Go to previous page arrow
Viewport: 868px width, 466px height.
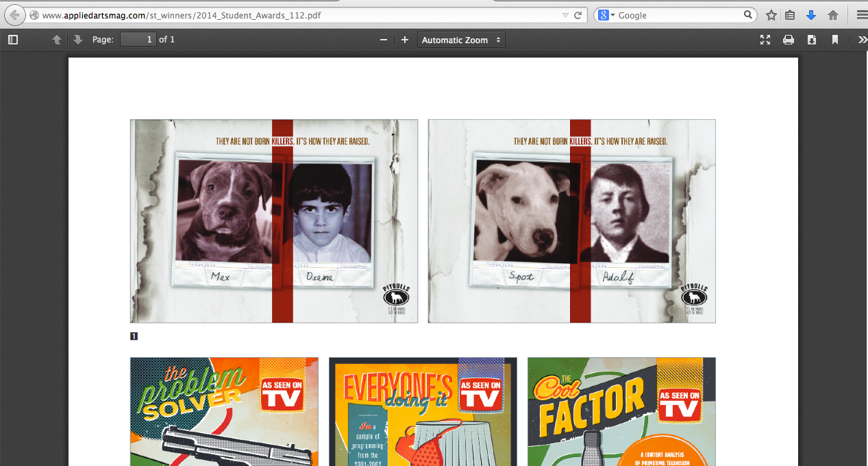(x=57, y=40)
